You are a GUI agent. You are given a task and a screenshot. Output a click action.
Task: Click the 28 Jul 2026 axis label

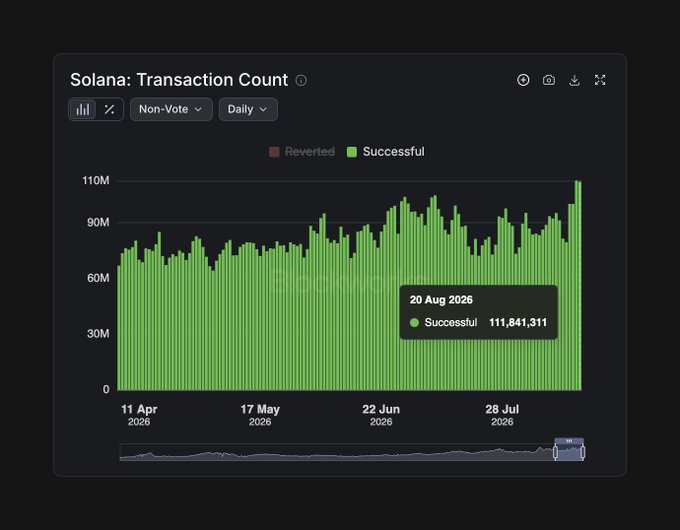502,415
